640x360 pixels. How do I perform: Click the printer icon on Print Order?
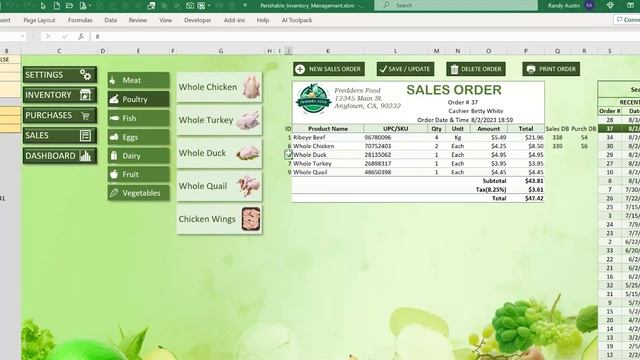(x=531, y=69)
